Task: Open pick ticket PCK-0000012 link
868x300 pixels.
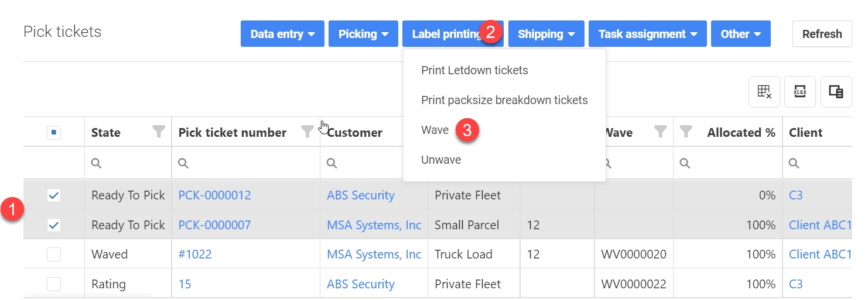Action: pos(214,195)
